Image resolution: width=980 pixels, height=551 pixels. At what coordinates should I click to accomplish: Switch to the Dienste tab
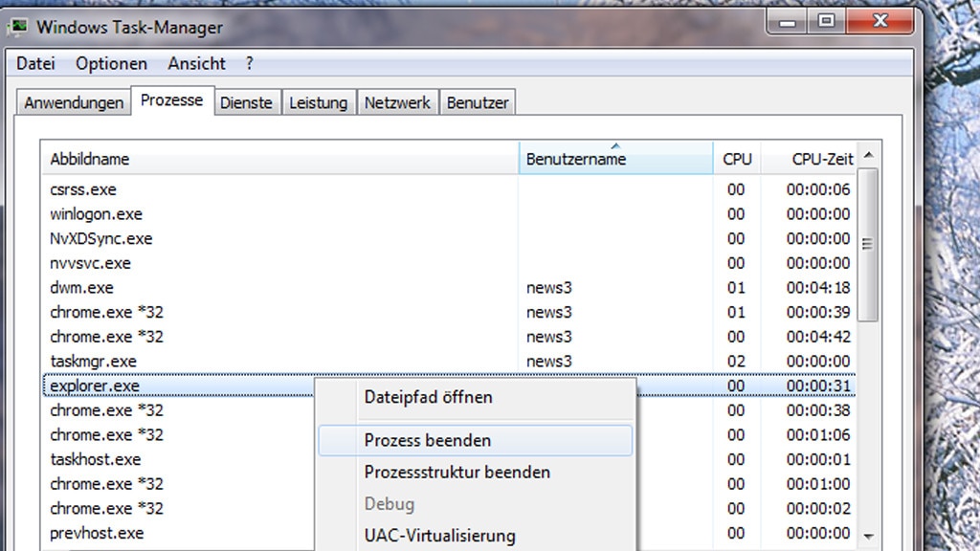(x=246, y=102)
